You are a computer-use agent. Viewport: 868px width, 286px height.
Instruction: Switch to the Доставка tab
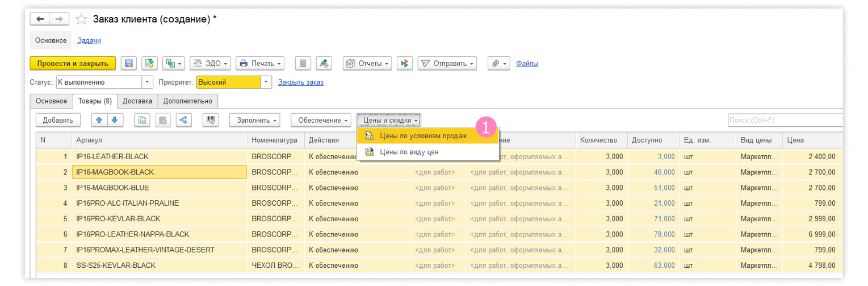(x=137, y=101)
